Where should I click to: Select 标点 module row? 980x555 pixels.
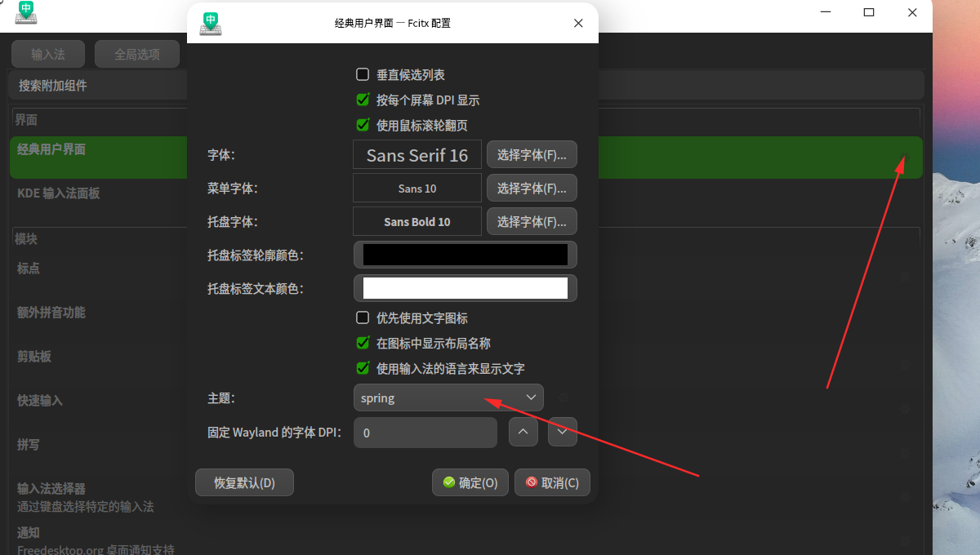point(466,277)
